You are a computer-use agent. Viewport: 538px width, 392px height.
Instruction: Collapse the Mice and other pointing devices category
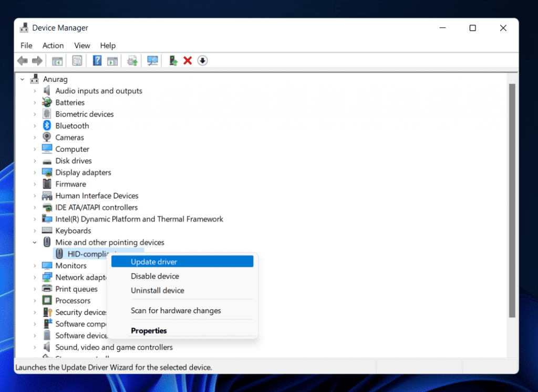click(35, 242)
